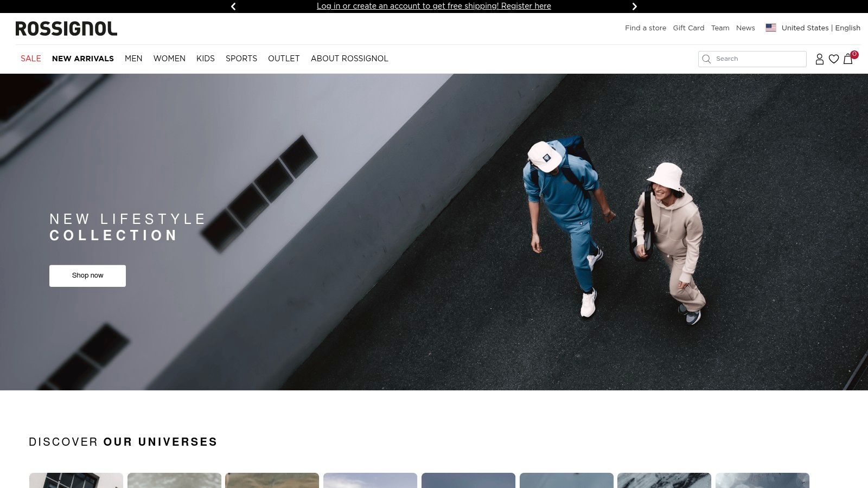Click the Shop now button
Image resolution: width=868 pixels, height=488 pixels.
pyautogui.click(x=87, y=276)
